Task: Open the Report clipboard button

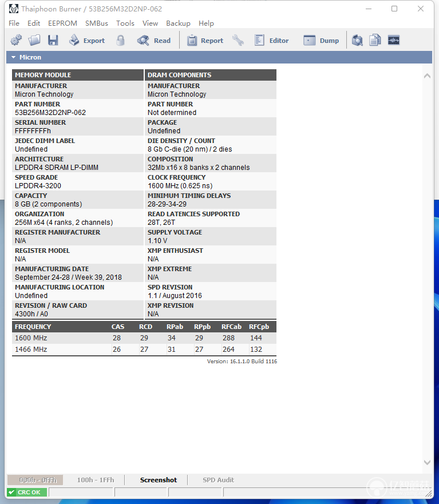Action: pos(205,41)
